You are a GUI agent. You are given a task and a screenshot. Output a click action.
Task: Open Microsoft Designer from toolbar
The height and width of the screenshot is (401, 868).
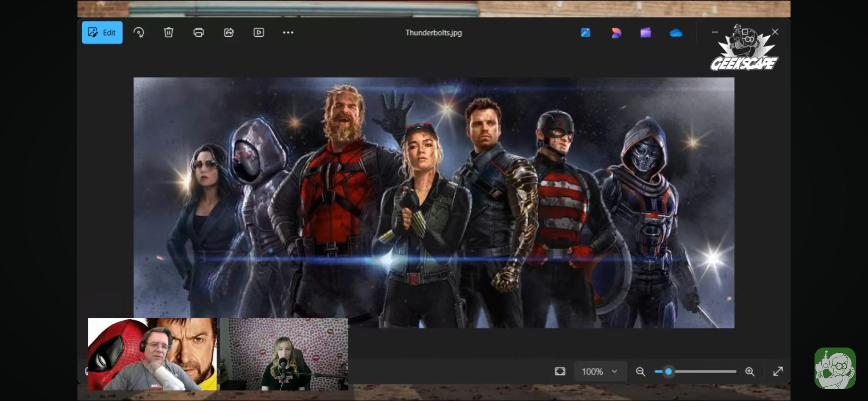(x=586, y=33)
